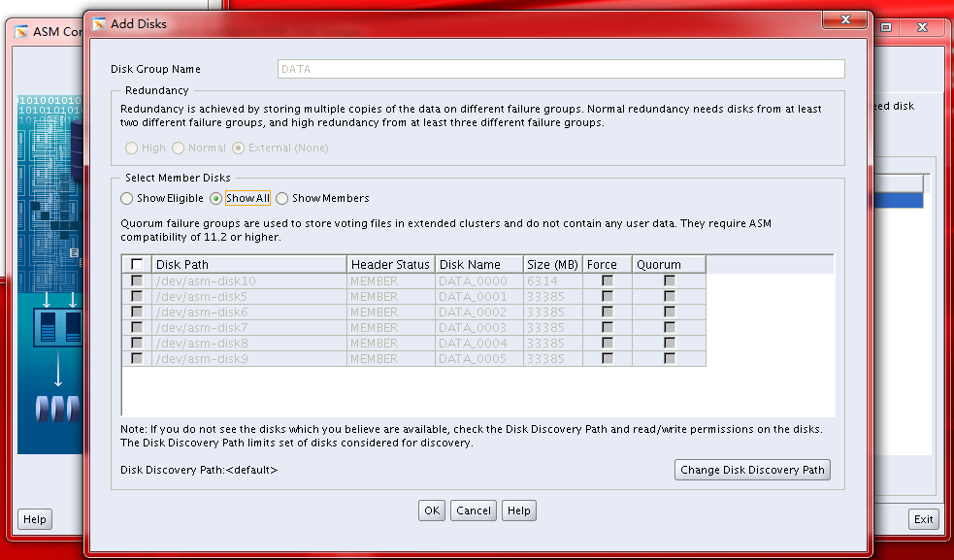
Task: Toggle the select-all header checkbox
Action: click(x=137, y=264)
